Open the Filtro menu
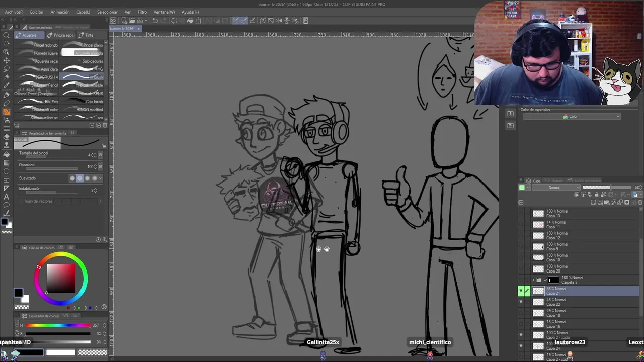Viewport: 644px width, 362px height. point(142,12)
